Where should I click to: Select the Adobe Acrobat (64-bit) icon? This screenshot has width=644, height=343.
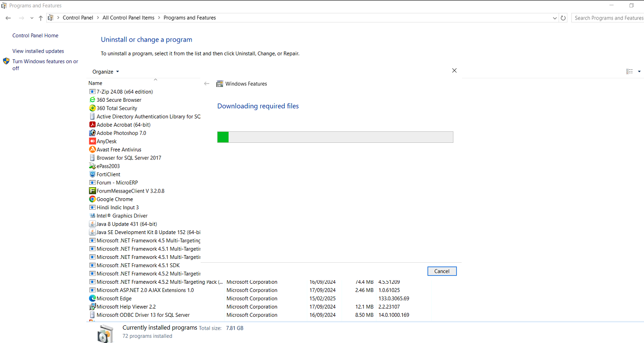tap(92, 125)
